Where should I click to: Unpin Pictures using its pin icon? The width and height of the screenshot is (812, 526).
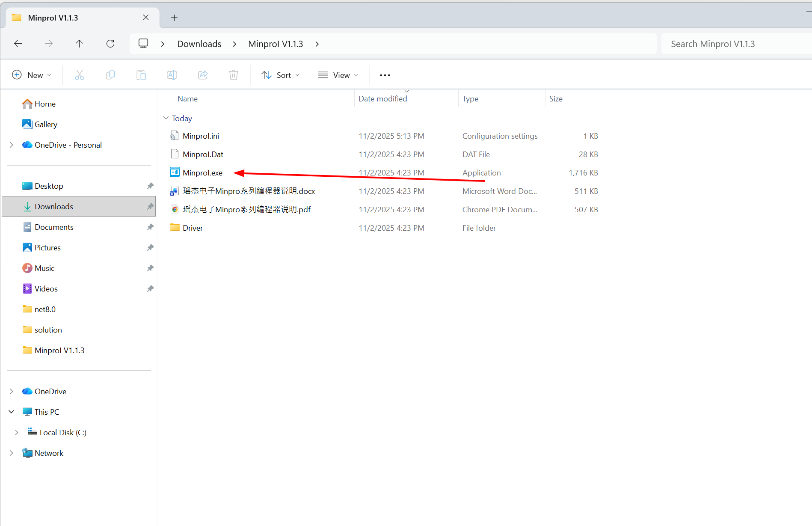click(x=150, y=248)
